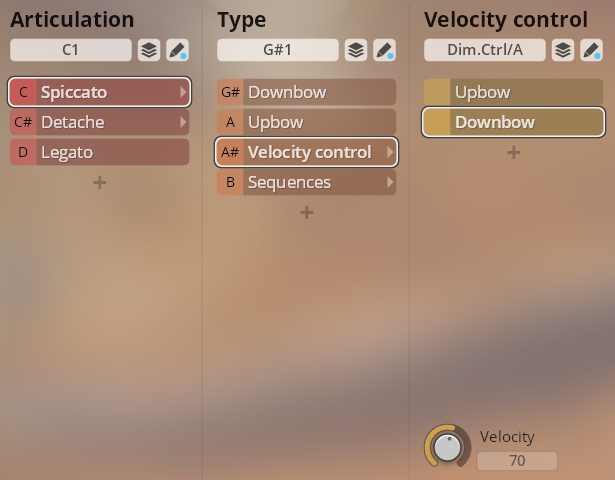615x480 pixels.
Task: Click the edit pencil icon in Articulation column
Action: [177, 50]
